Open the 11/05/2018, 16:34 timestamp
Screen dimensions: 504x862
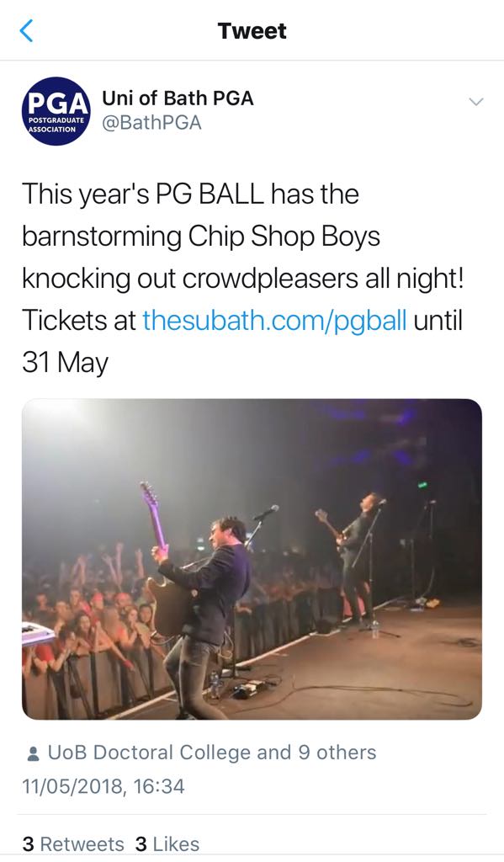pos(103,786)
